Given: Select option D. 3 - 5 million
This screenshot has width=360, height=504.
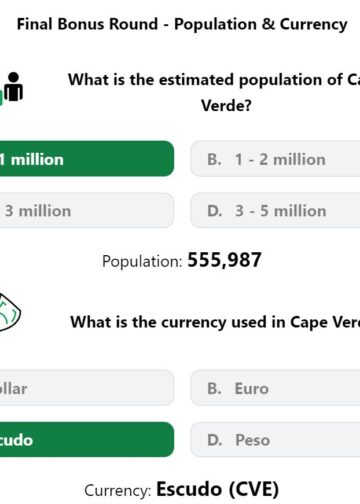Looking at the screenshot, I should click(x=275, y=211).
